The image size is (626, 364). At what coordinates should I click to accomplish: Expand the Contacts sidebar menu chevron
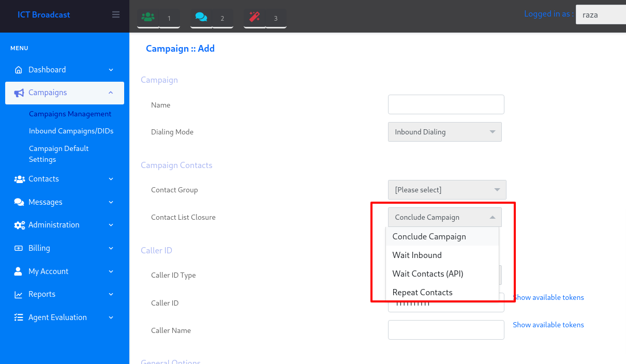click(111, 179)
